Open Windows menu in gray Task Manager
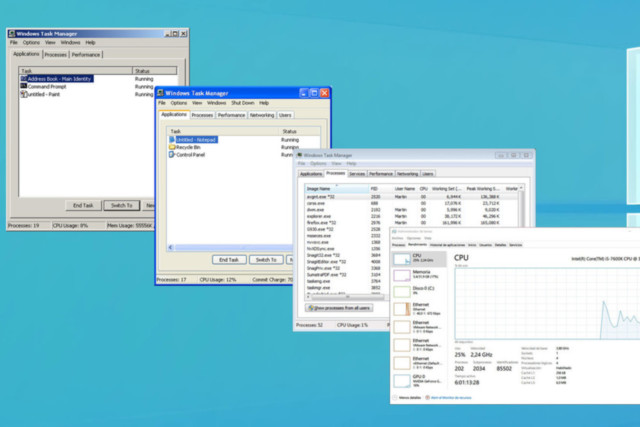Screen dimensions: 640x427 70,42
